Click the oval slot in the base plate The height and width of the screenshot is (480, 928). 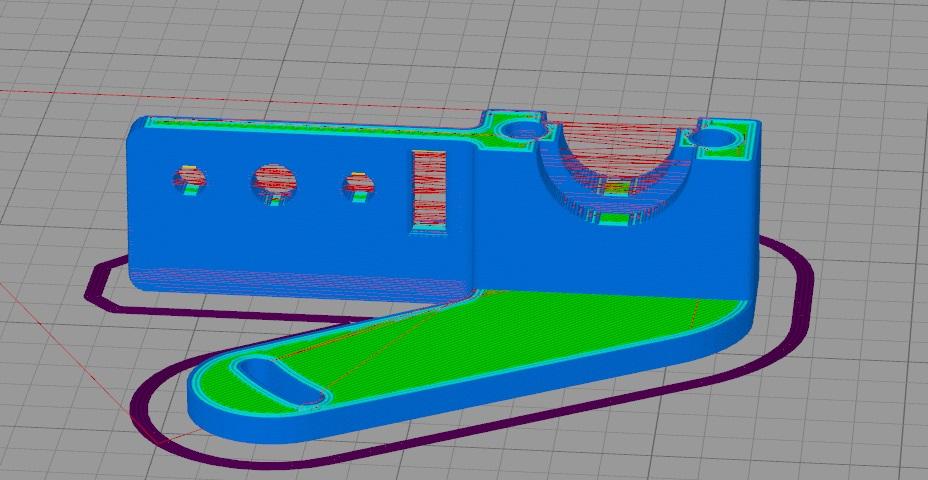tap(280, 382)
